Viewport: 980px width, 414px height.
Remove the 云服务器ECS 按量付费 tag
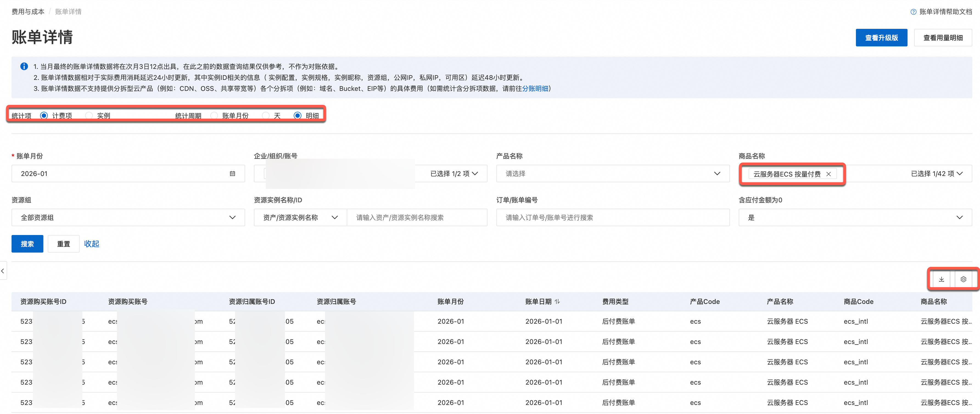click(x=828, y=174)
